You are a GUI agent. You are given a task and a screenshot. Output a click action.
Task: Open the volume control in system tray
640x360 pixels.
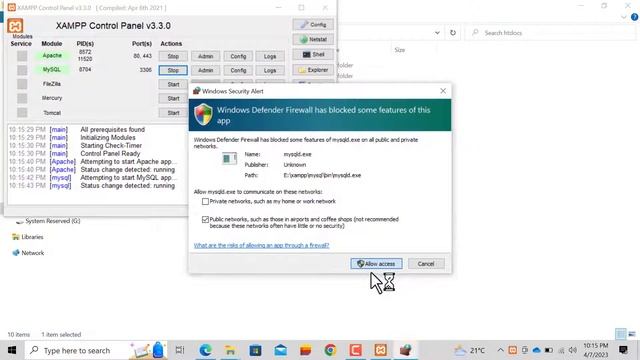click(573, 350)
